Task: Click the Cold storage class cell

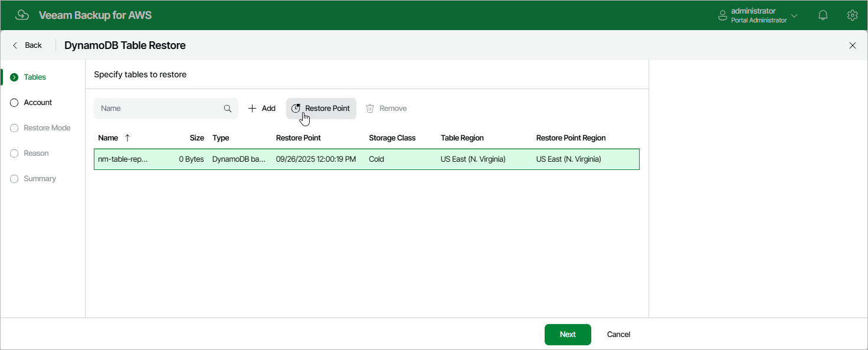Action: click(378, 159)
